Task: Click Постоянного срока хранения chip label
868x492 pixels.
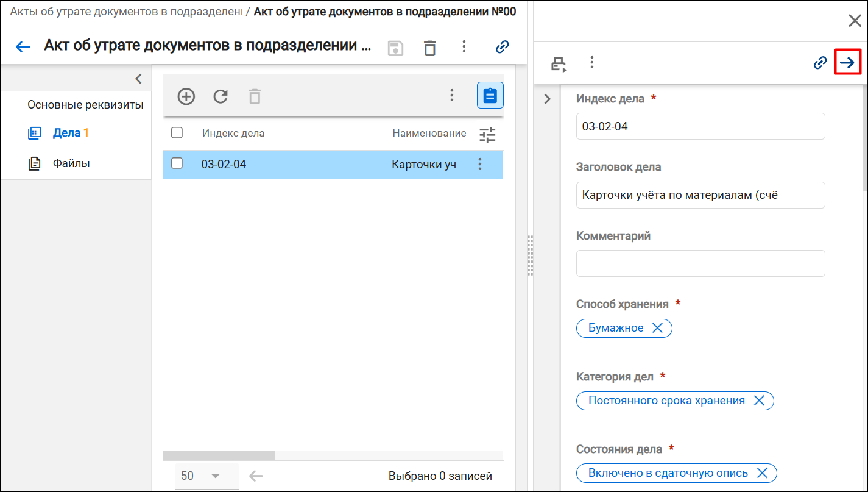Action: tap(666, 401)
